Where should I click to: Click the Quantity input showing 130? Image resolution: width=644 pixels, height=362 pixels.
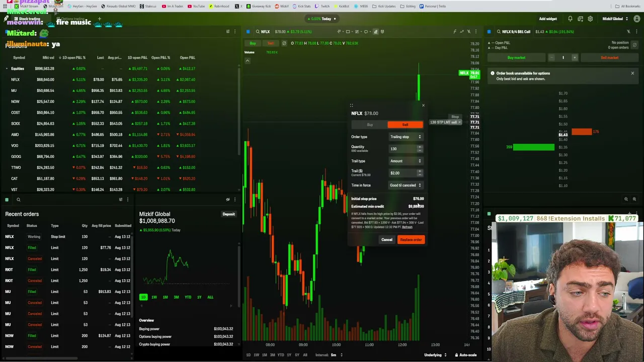pos(403,149)
